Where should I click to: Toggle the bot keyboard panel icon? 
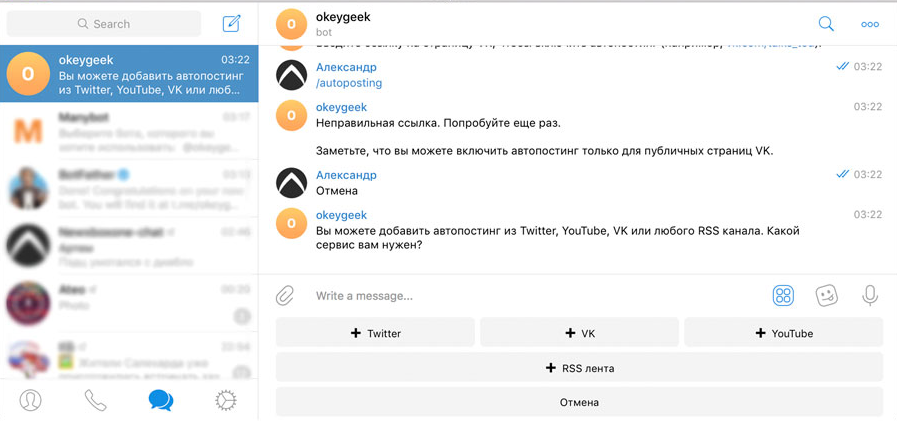point(782,295)
